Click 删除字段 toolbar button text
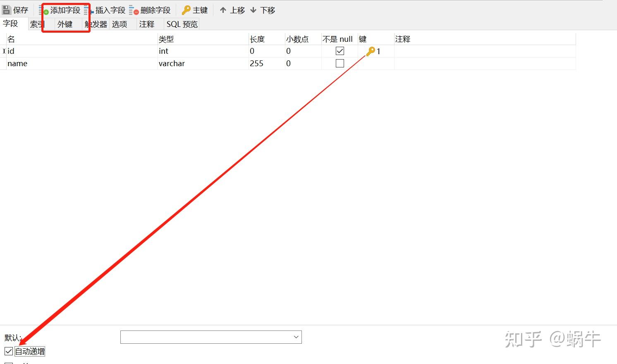 [155, 10]
